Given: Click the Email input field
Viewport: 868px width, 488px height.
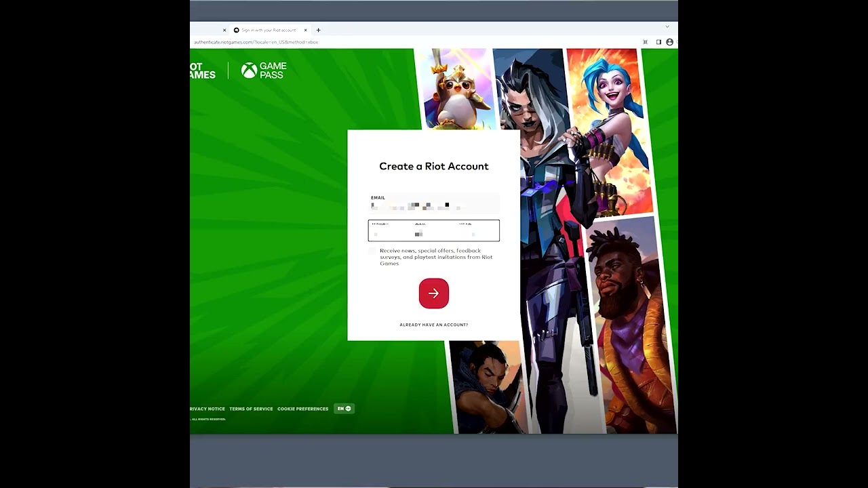Looking at the screenshot, I should click(x=433, y=203).
